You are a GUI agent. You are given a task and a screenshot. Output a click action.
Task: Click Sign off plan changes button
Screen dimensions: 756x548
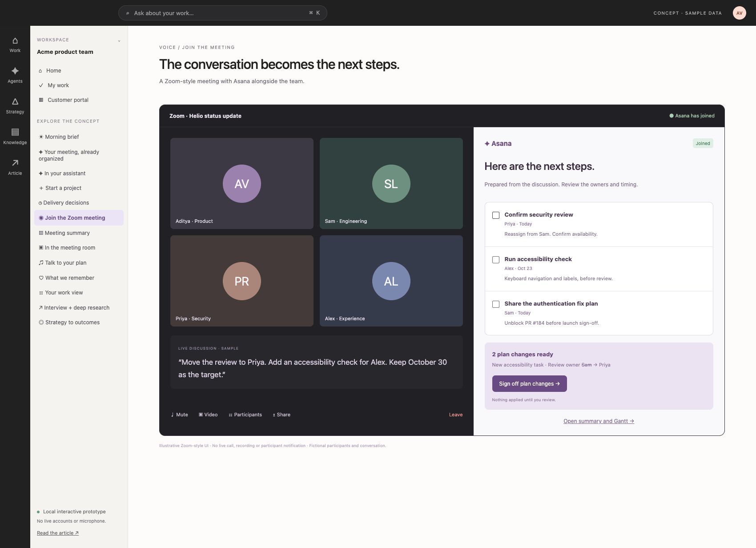pos(529,384)
